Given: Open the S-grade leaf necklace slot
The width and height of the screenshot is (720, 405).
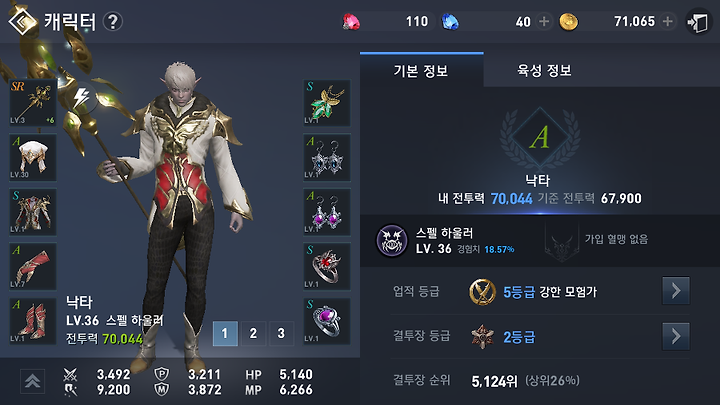Looking at the screenshot, I should click(327, 102).
